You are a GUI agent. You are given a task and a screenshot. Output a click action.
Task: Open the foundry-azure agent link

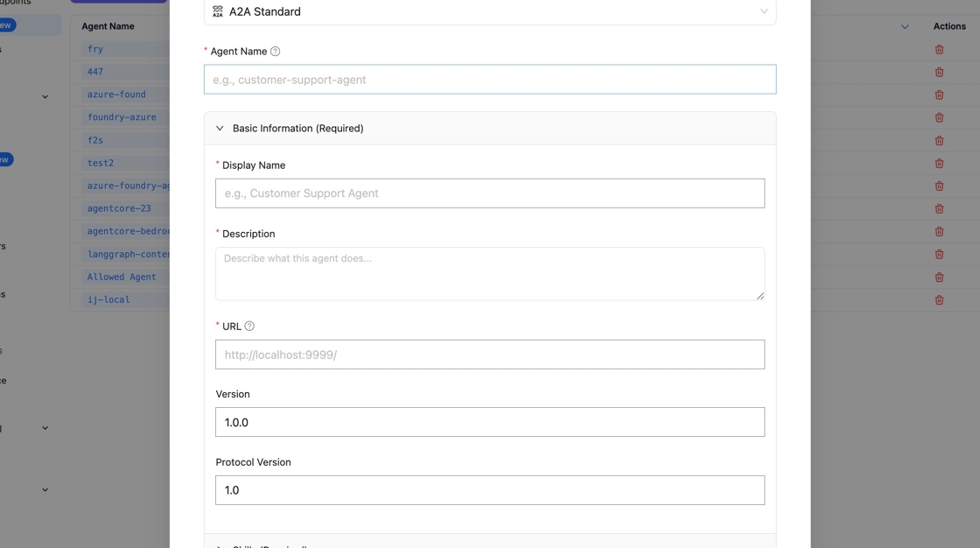122,117
